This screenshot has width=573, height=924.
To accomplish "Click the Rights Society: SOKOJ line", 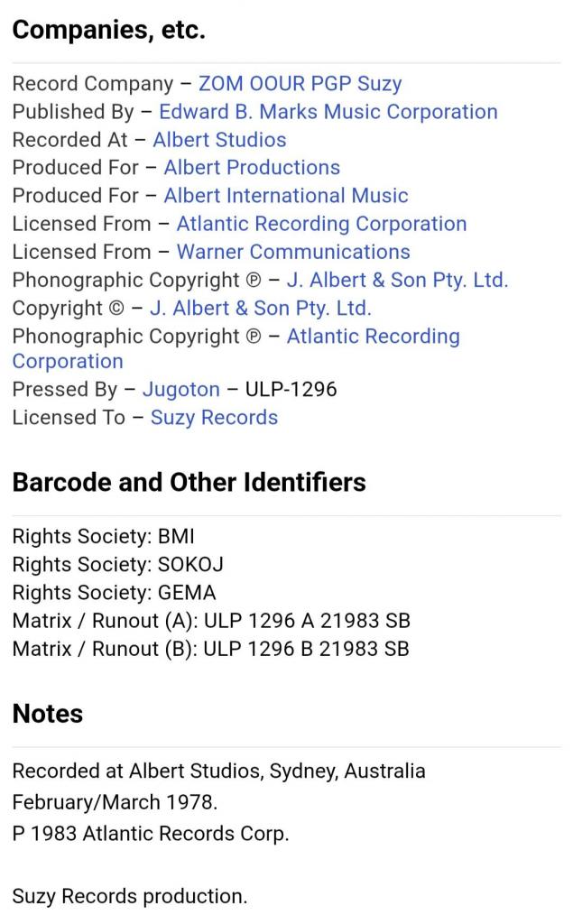I will [x=117, y=565].
